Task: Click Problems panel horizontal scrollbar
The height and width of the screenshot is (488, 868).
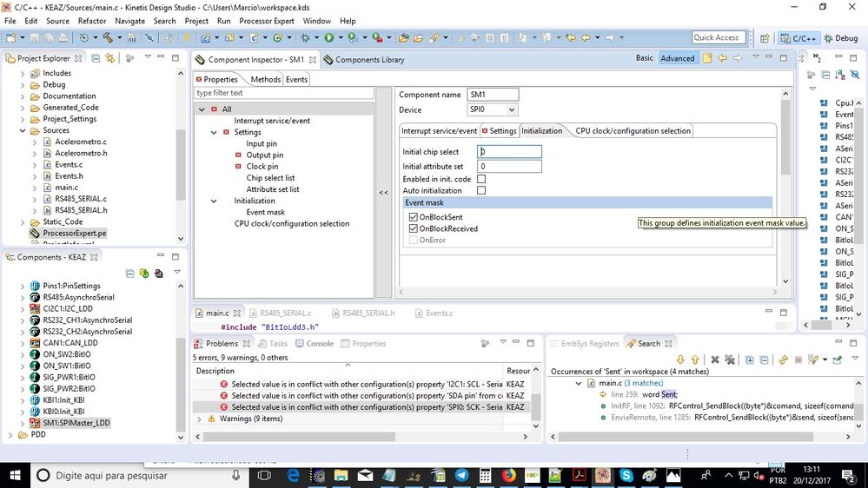Action: coord(299,437)
